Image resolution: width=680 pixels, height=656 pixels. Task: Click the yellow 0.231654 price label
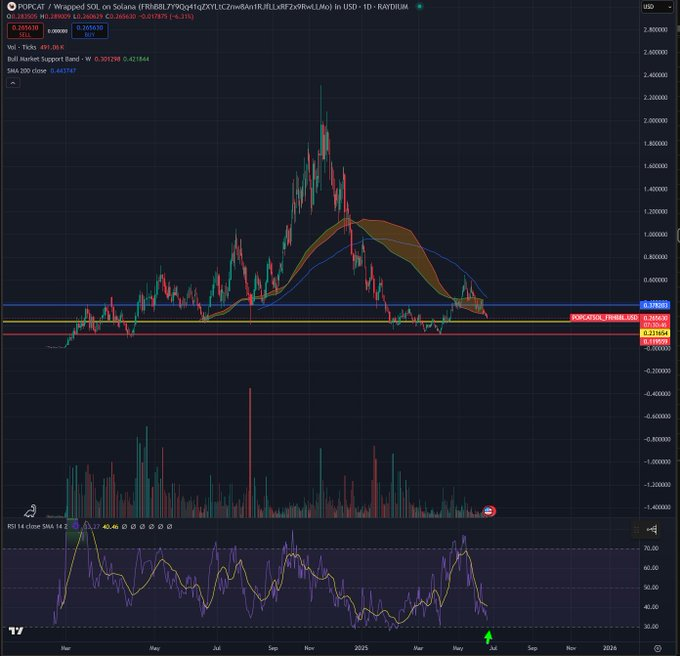[x=655, y=333]
